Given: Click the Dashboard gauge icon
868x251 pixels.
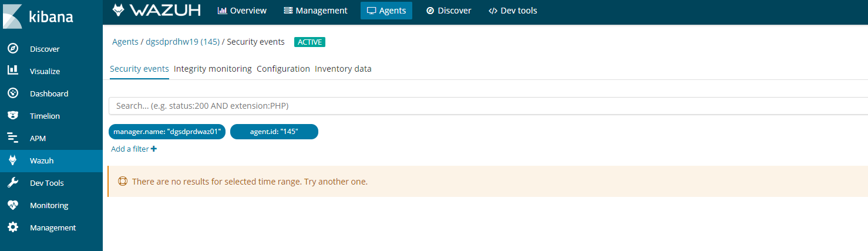Looking at the screenshot, I should point(12,93).
